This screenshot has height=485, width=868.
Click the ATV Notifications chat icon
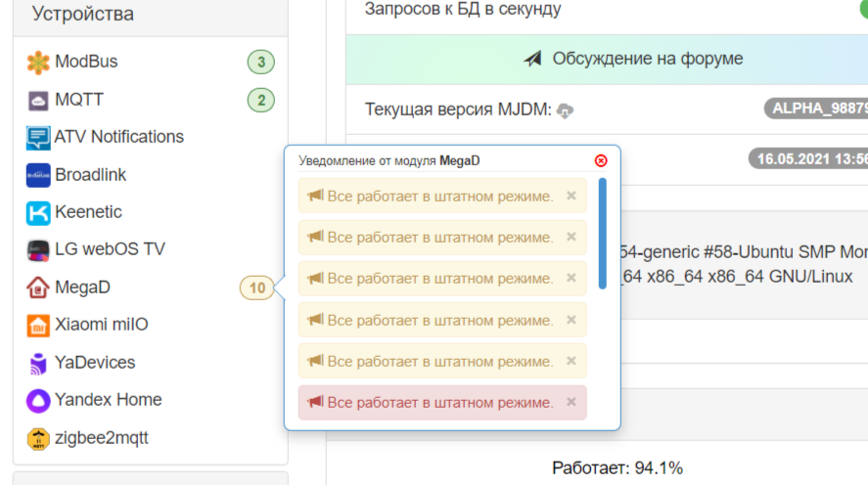(x=38, y=138)
